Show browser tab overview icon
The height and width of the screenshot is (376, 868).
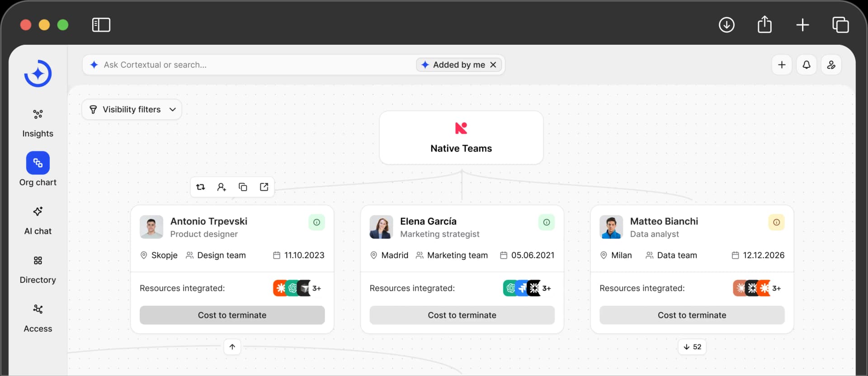[x=840, y=25]
